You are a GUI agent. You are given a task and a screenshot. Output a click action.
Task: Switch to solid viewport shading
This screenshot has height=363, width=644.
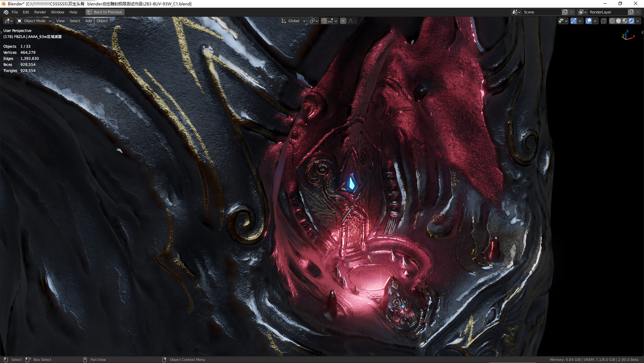click(619, 21)
